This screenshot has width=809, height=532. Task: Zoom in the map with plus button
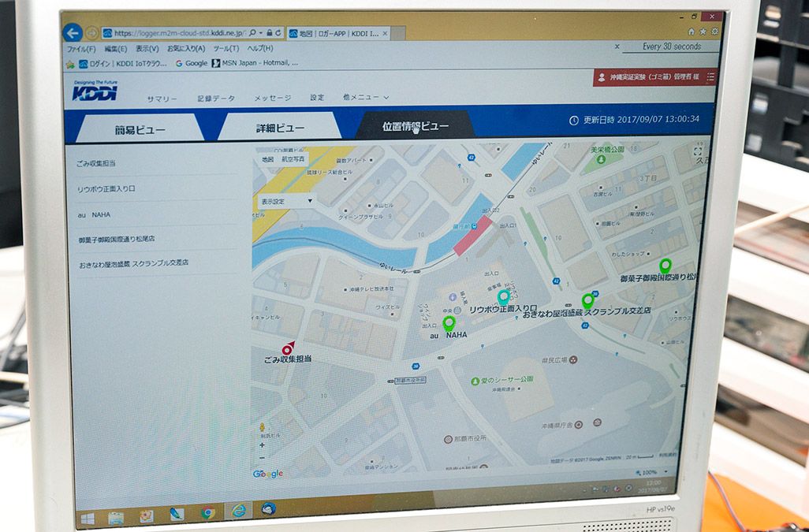click(262, 445)
